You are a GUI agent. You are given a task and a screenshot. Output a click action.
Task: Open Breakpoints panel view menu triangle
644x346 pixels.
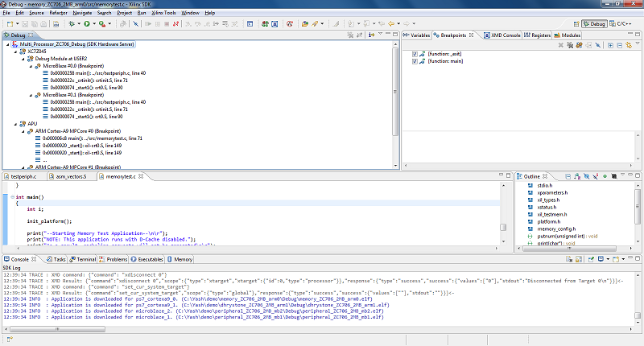click(x=638, y=43)
